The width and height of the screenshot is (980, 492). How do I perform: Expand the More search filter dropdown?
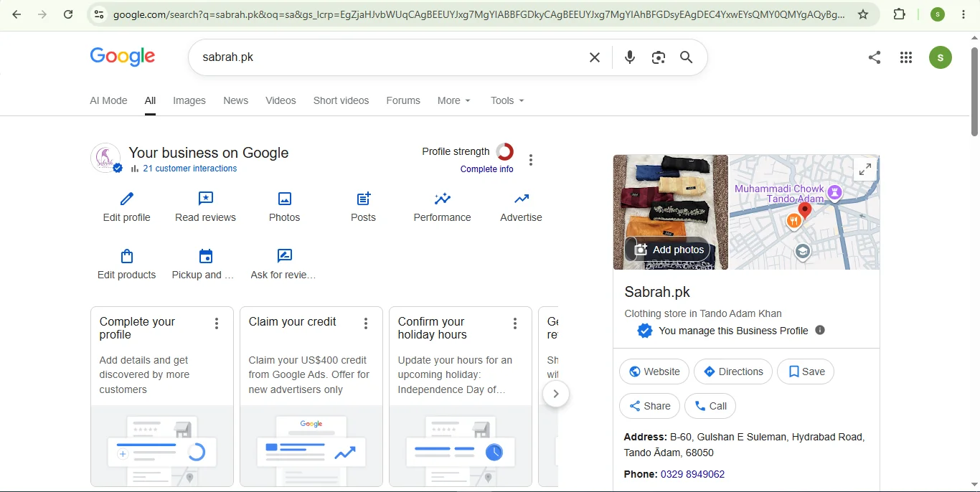coord(454,100)
